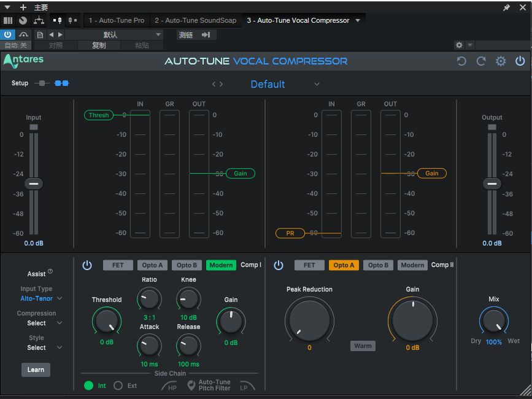Viewport: 532px width, 399px height.
Task: Click the LP low-pass filter icon
Action: [247, 385]
